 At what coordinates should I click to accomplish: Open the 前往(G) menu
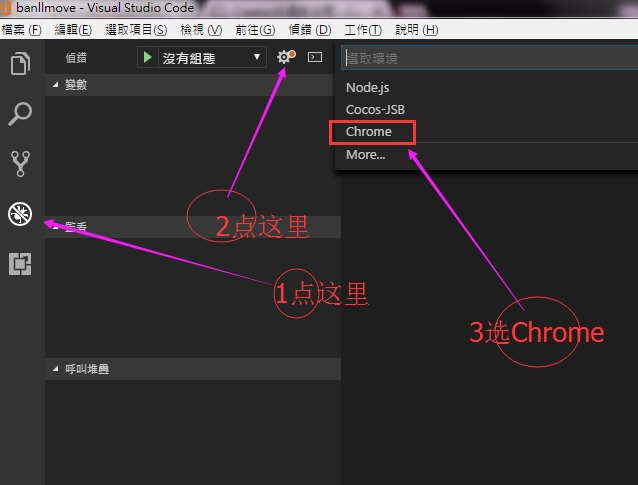pos(255,30)
